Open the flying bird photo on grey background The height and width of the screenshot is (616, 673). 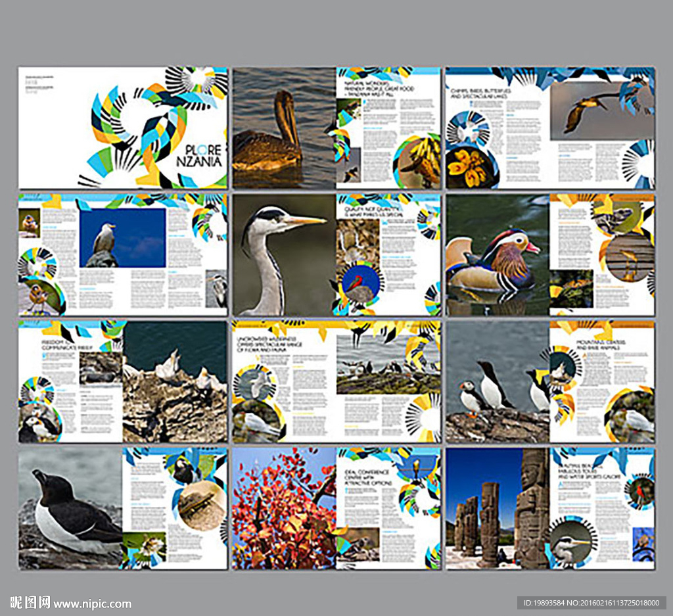602,111
